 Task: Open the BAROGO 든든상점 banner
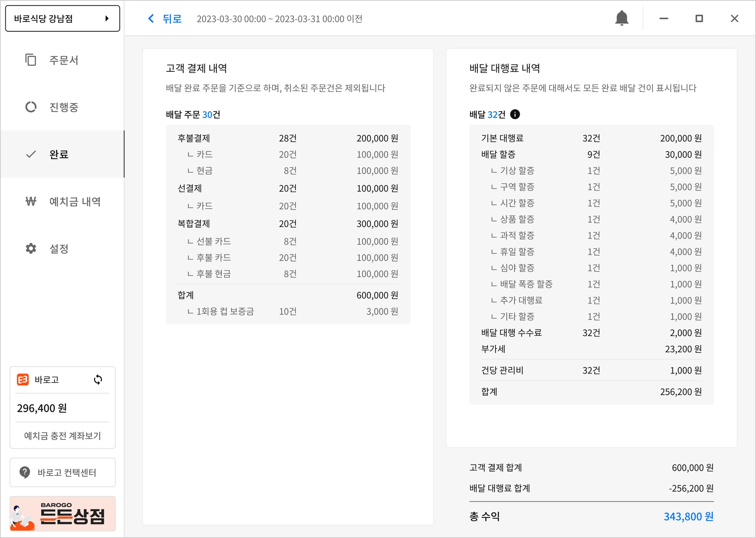click(62, 513)
